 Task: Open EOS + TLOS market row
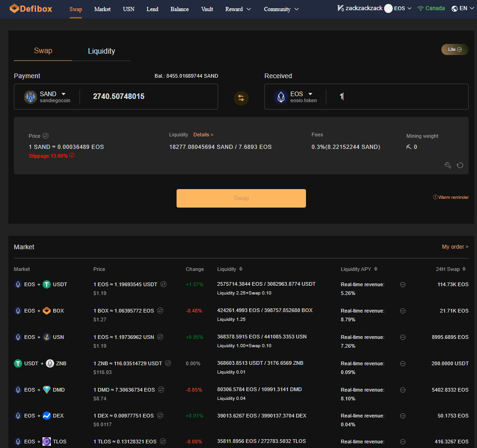pos(241,442)
